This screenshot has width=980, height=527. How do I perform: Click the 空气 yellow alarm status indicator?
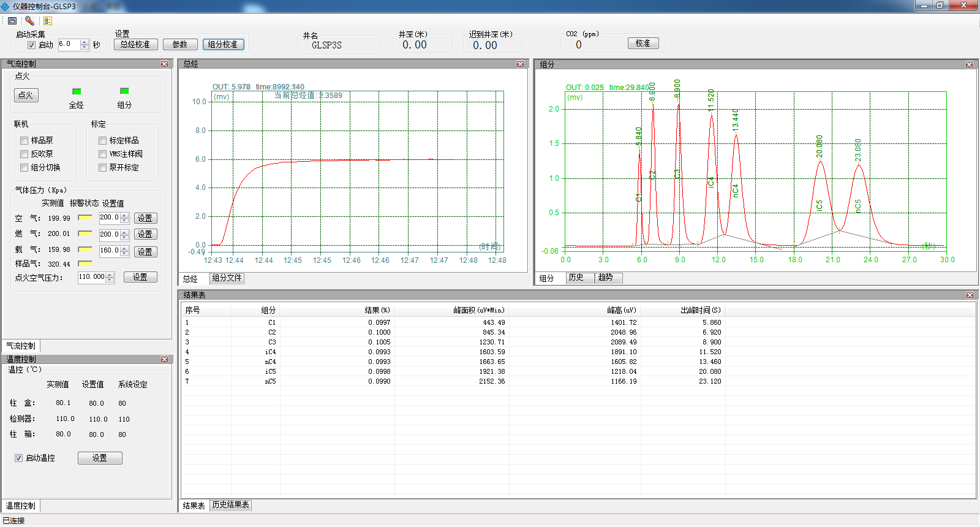(x=85, y=218)
